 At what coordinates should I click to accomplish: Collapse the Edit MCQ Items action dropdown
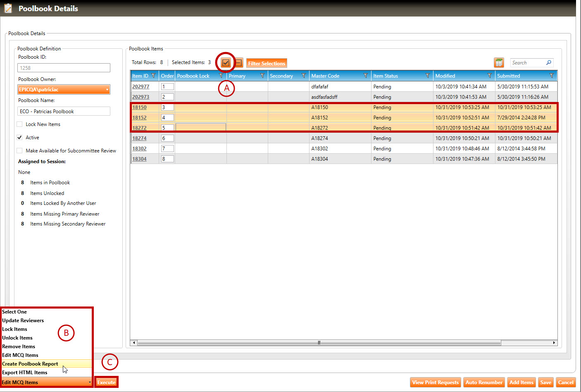pos(90,382)
